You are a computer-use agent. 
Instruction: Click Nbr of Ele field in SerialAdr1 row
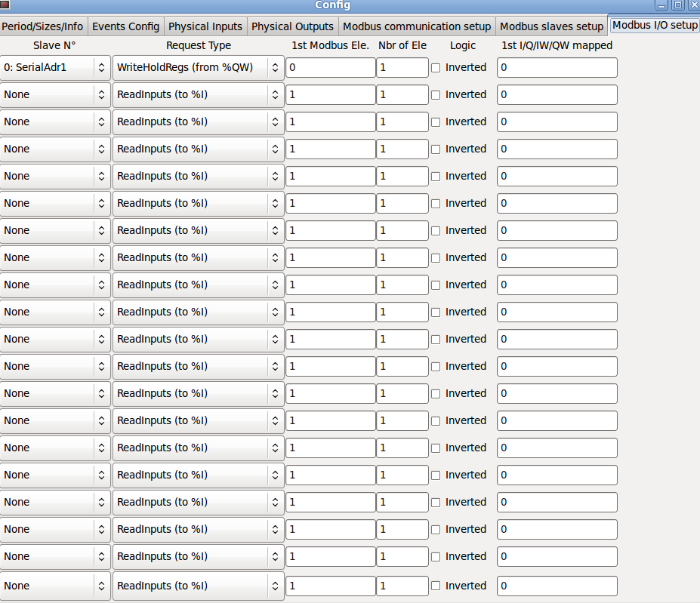tap(402, 68)
